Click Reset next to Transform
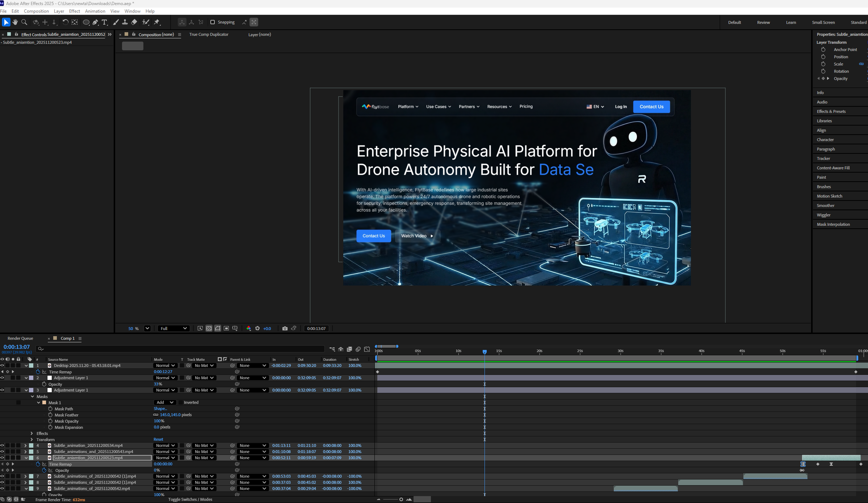 point(158,440)
